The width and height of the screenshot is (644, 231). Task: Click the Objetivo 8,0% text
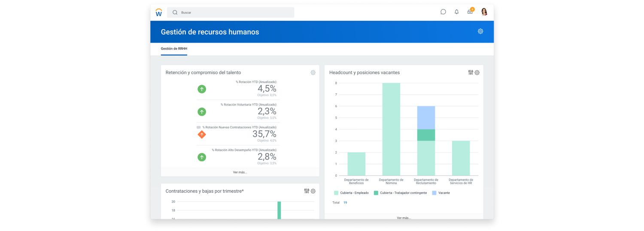point(267,95)
